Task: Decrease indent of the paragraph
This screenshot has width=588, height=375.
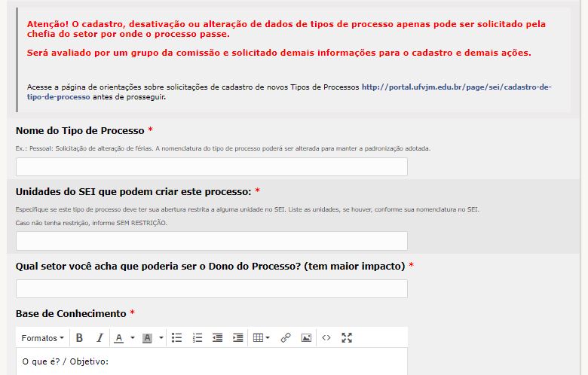Action: pos(218,338)
